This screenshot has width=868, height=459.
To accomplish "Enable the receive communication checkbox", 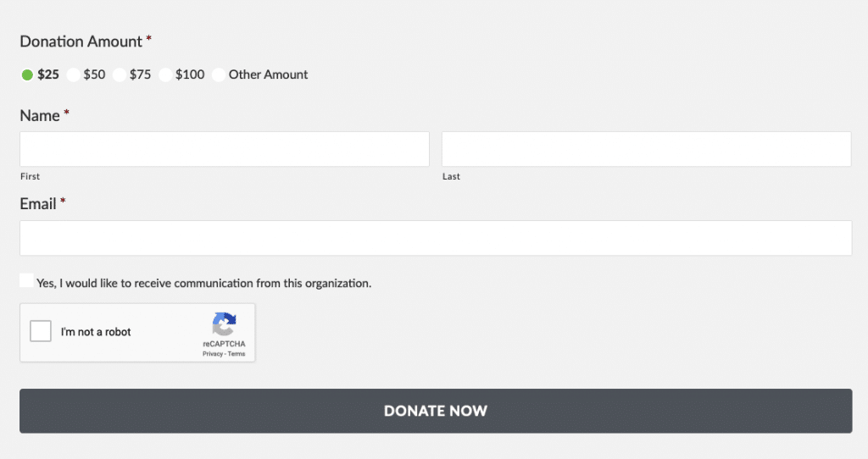I will (26, 280).
